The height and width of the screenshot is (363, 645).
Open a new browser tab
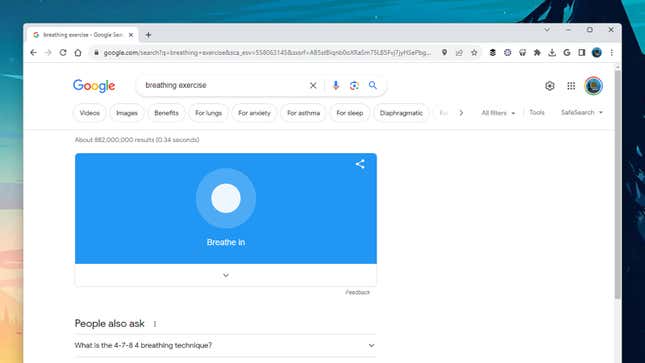pos(148,35)
